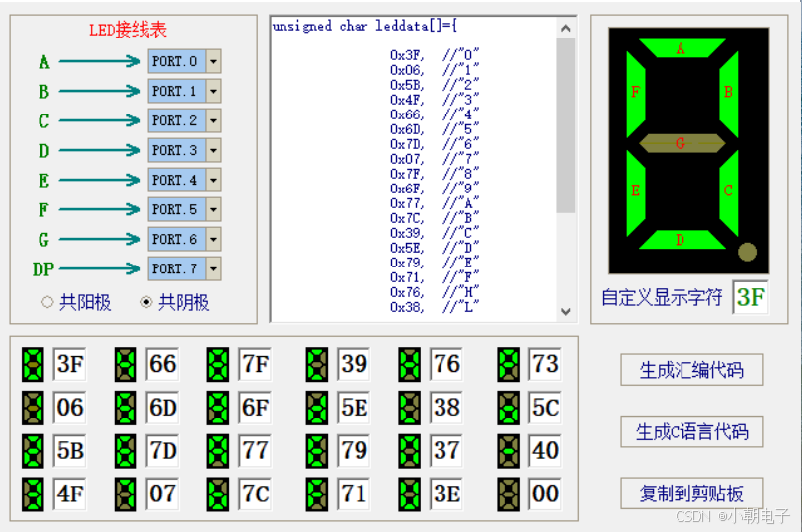The height and width of the screenshot is (532, 802).
Task: Click the segment icon beside 07
Action: pyautogui.click(x=125, y=494)
